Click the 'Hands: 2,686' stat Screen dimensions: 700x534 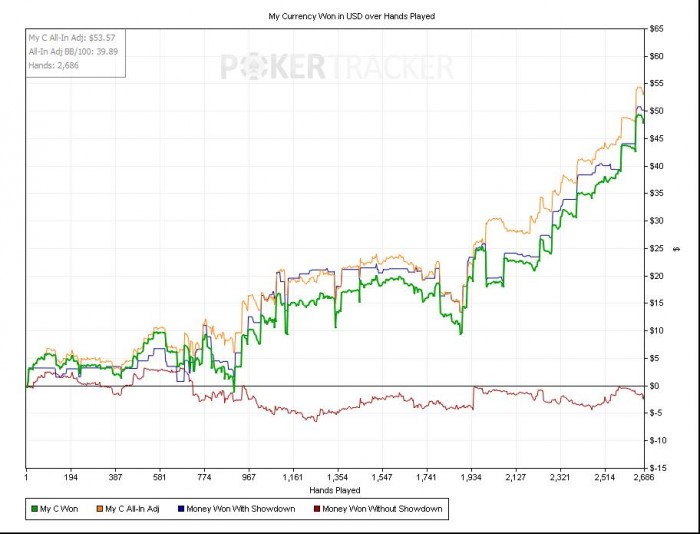[x=54, y=65]
